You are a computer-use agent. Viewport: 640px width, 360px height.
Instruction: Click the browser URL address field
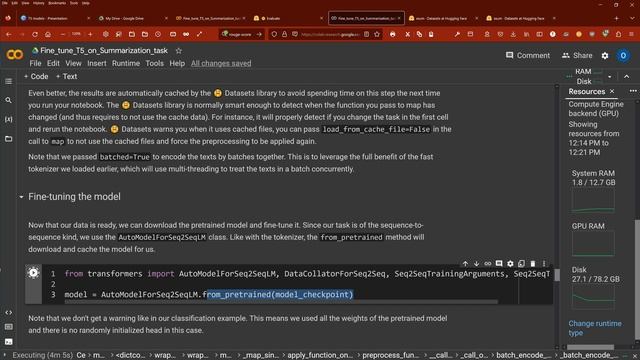[331, 34]
